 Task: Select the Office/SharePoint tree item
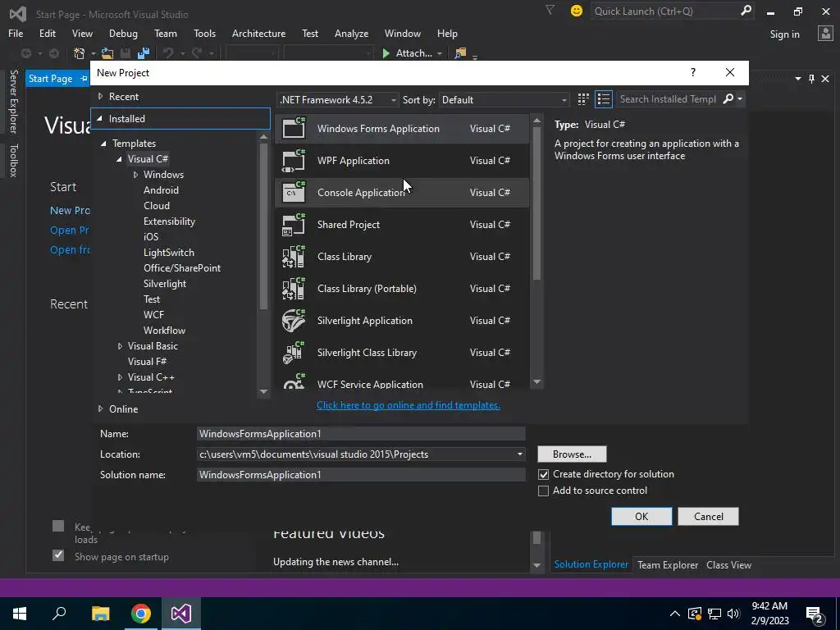182,268
